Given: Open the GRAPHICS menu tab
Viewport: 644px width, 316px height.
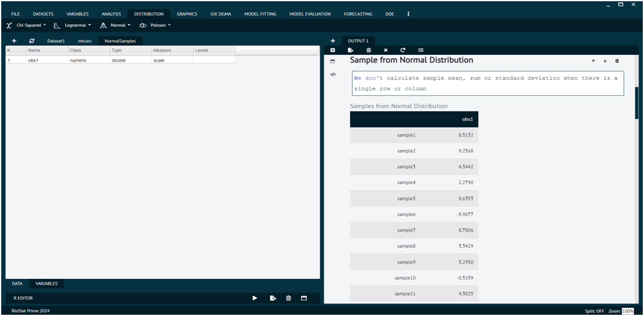Looking at the screenshot, I should pyautogui.click(x=187, y=14).
